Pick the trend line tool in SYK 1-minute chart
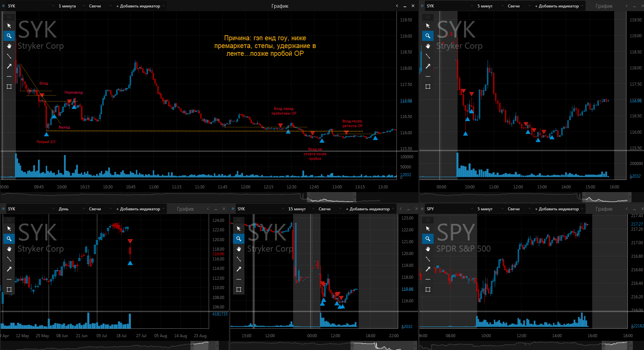The height and width of the screenshot is (350, 644). click(x=9, y=56)
